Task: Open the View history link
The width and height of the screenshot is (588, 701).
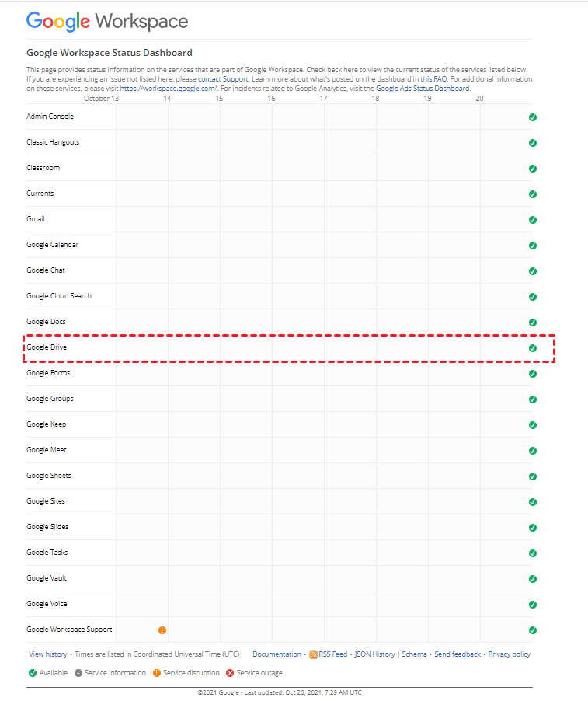Action: coord(48,654)
